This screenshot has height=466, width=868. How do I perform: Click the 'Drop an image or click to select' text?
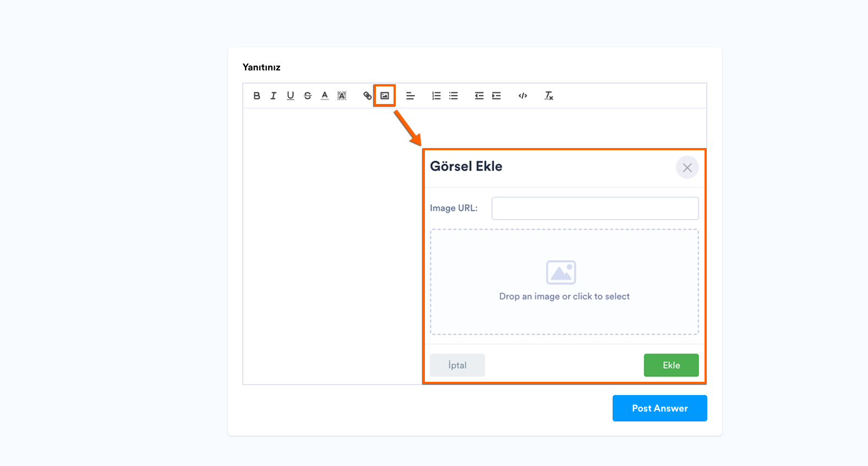coord(564,297)
